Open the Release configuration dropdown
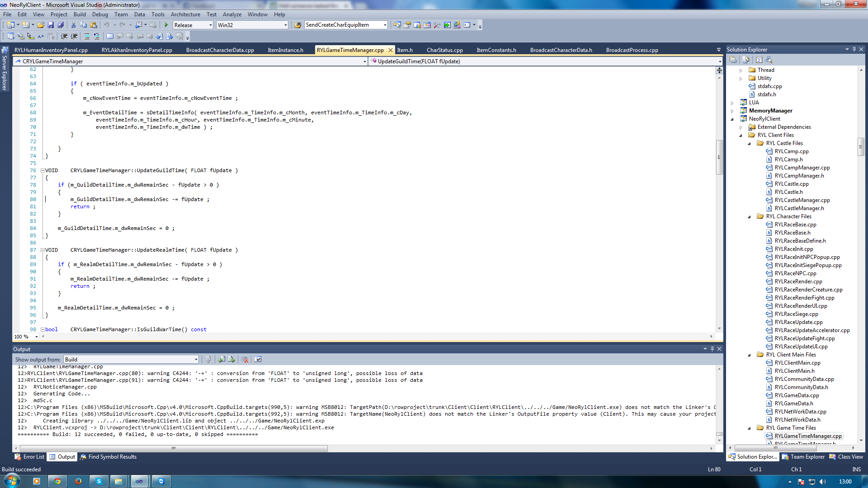 click(211, 25)
